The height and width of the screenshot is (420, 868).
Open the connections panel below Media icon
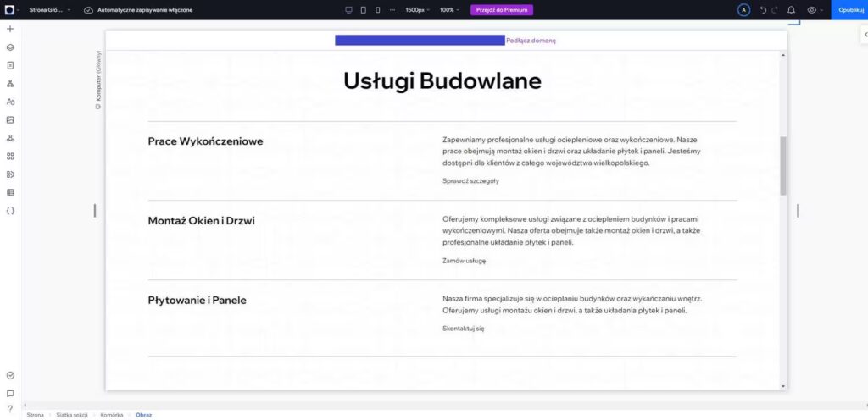pos(10,138)
